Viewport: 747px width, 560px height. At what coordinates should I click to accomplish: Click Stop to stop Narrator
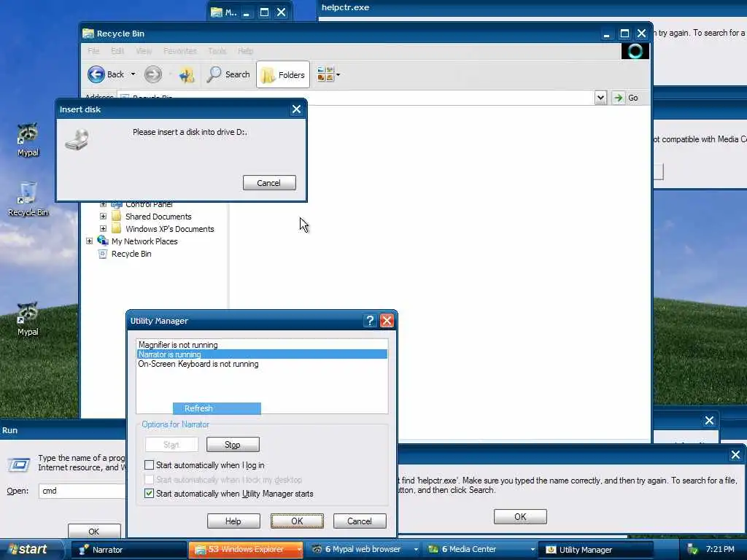point(233,445)
